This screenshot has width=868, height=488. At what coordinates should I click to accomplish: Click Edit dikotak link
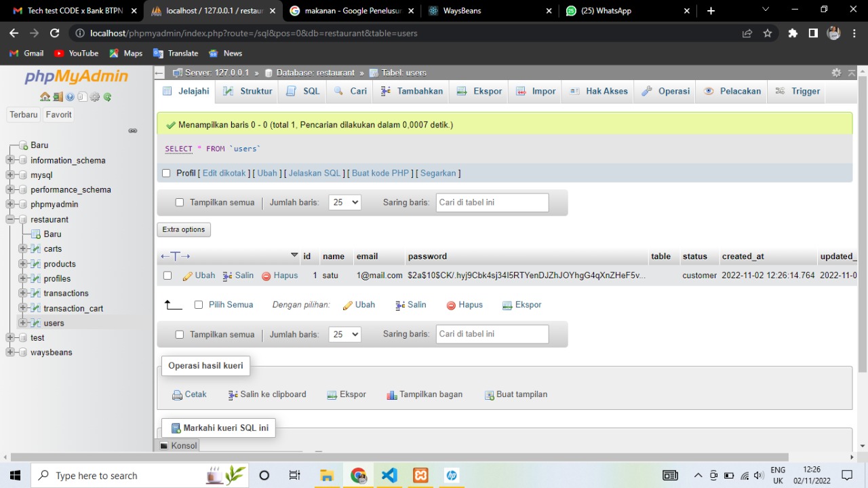click(x=224, y=173)
